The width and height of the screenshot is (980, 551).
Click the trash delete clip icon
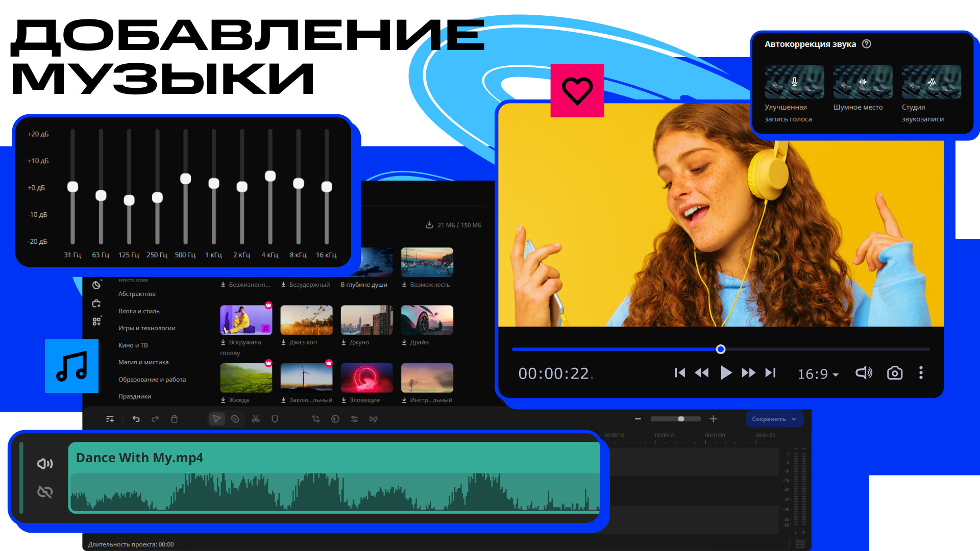pos(174,419)
